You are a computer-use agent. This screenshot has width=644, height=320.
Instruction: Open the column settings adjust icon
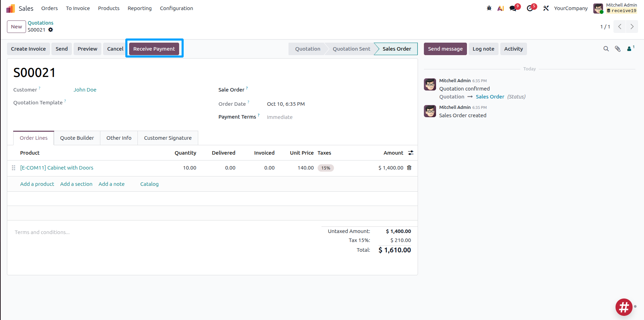[x=411, y=153]
